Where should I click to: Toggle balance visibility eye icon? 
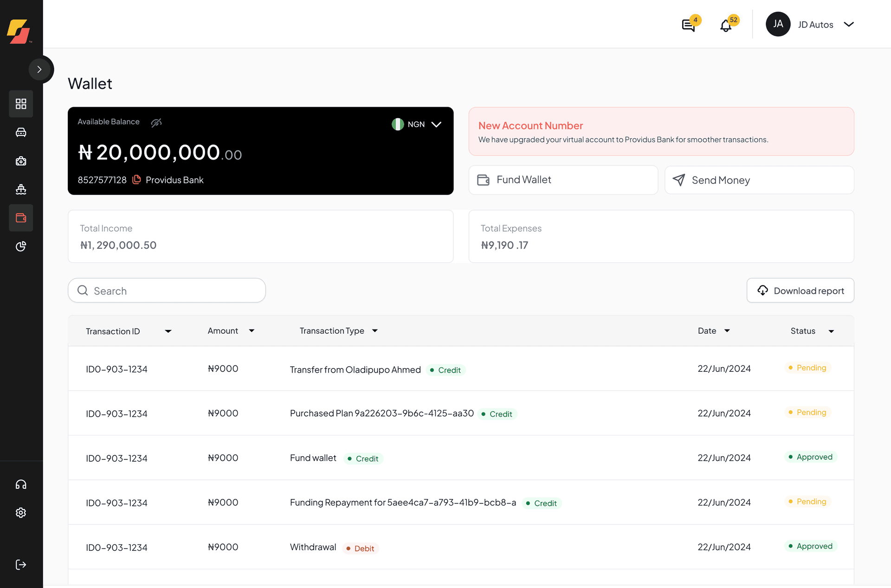click(156, 122)
